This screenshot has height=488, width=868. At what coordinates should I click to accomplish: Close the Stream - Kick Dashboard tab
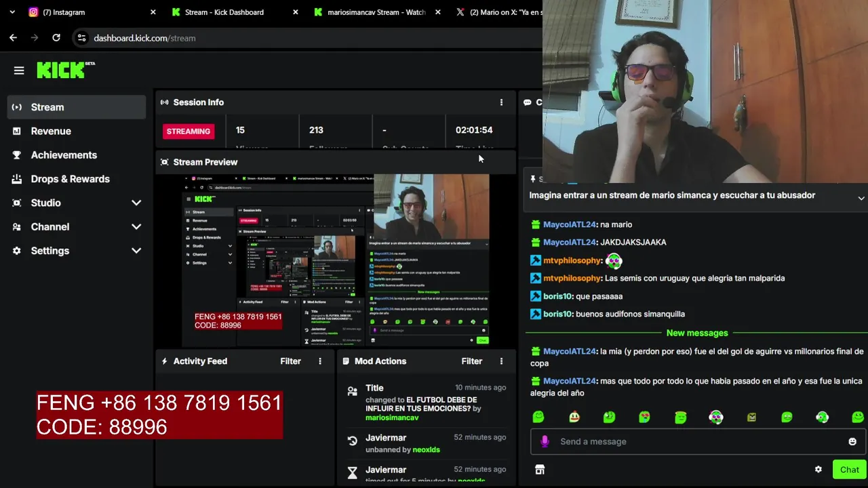(x=295, y=12)
